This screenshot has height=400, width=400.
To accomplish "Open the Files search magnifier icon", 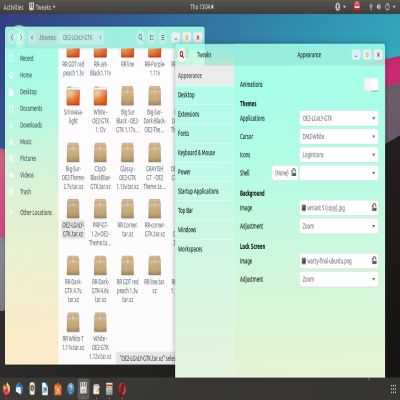I will 141,37.
